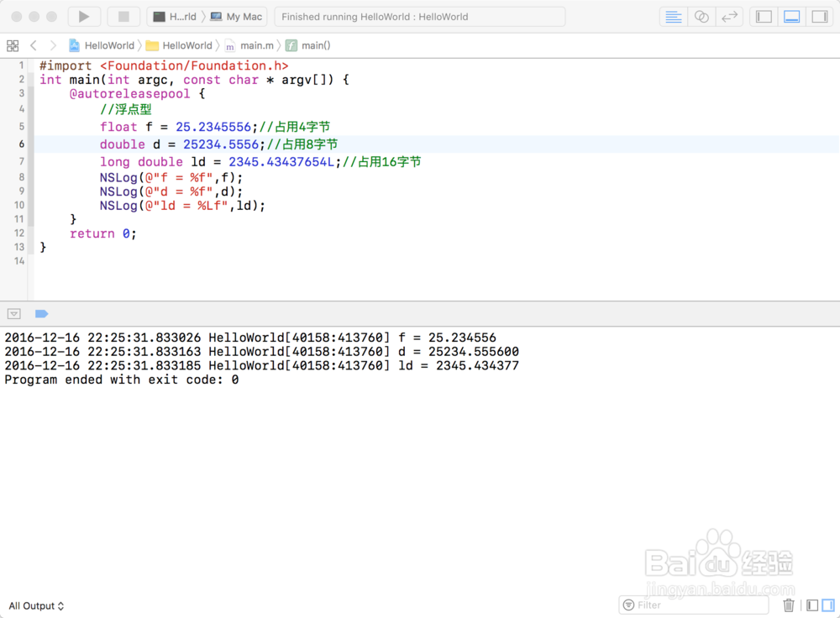Click on the long double ld line
The height and width of the screenshot is (618, 840).
(260, 162)
